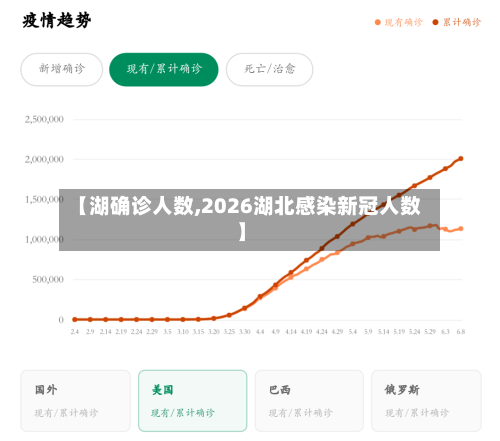Open the 美国 country card
Screen dimensions: 500x441
[193, 401]
